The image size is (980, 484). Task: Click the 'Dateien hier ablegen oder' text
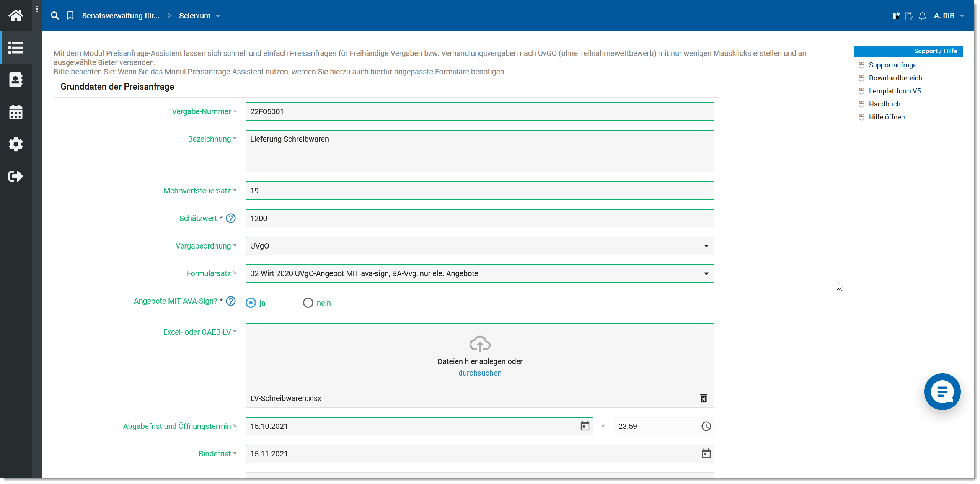(480, 361)
